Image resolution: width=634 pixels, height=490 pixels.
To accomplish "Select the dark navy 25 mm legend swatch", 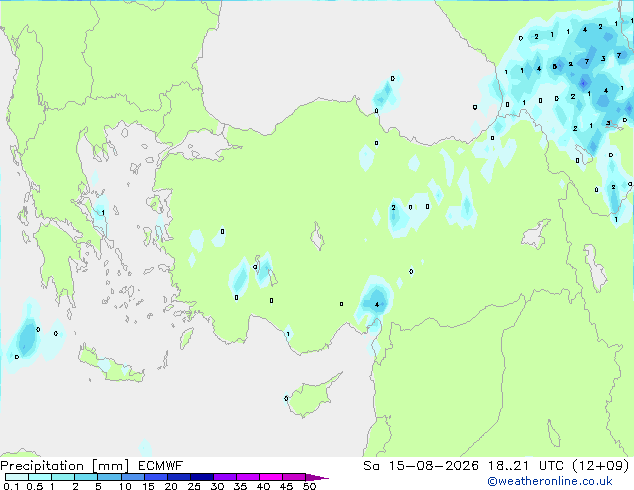I will click(x=202, y=477).
